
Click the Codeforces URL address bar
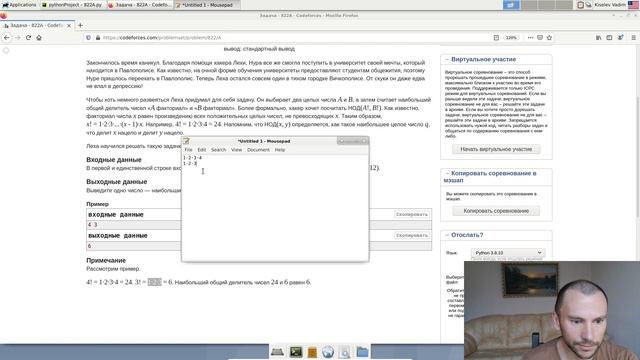tap(294, 38)
